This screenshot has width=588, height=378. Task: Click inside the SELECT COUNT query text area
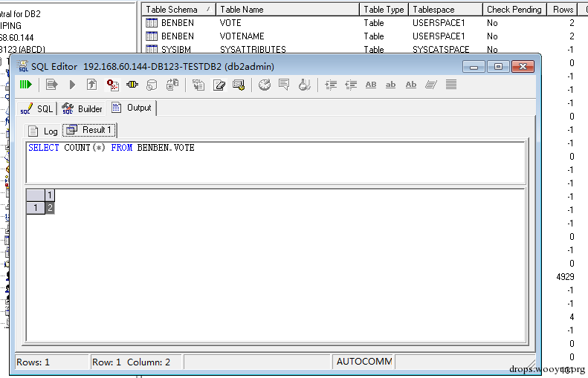click(276, 163)
